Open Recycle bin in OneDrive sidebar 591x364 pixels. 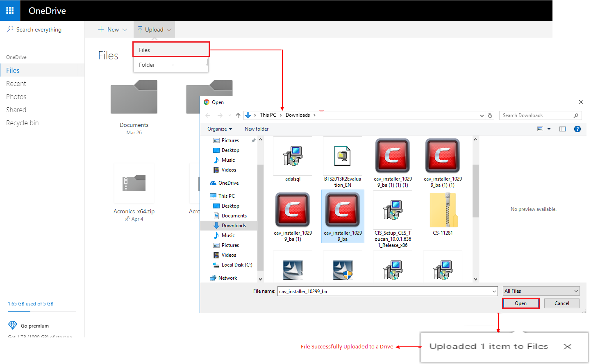click(22, 123)
